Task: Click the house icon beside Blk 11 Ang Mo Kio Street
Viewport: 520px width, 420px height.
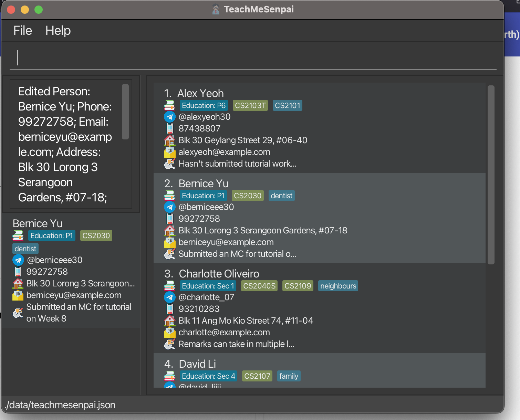Action: pos(169,321)
